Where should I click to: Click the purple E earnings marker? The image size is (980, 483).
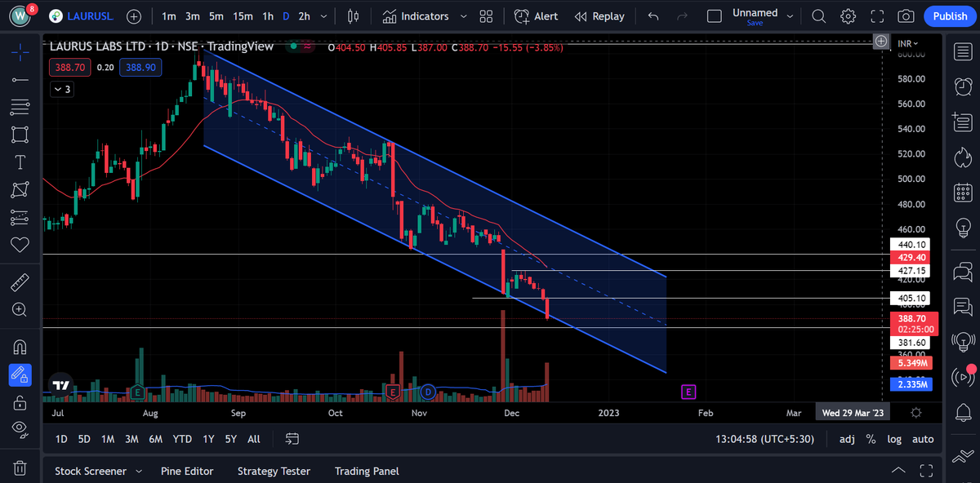click(x=688, y=392)
